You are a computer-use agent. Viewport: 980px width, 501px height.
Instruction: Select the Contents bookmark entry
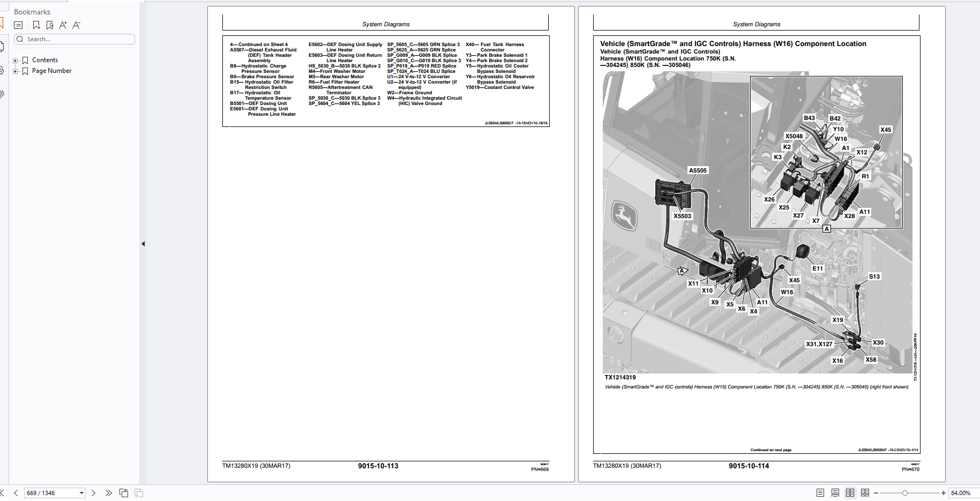[x=45, y=59]
